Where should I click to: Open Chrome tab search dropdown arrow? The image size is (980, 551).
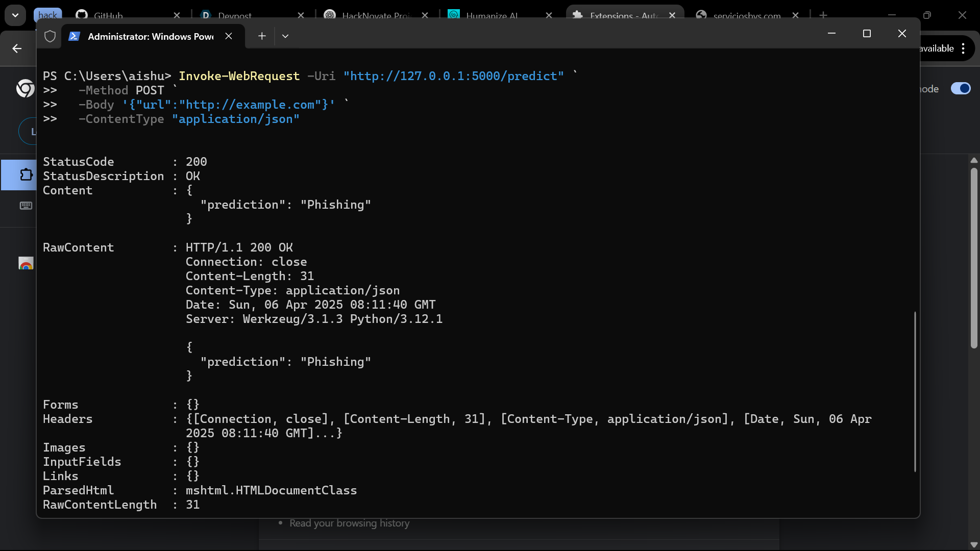15,15
